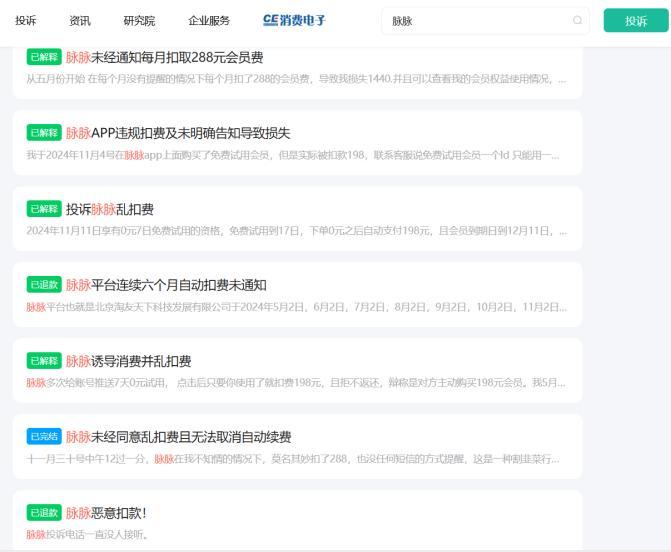Open the 投诉脉脉乱扣费 complaint
Image resolution: width=671 pixels, height=552 pixels.
(110, 209)
